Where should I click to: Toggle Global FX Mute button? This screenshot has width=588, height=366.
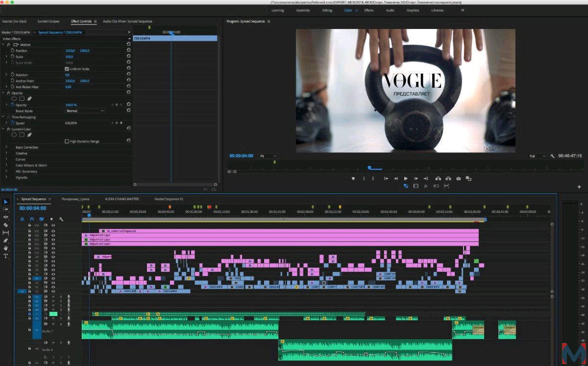(x=426, y=186)
